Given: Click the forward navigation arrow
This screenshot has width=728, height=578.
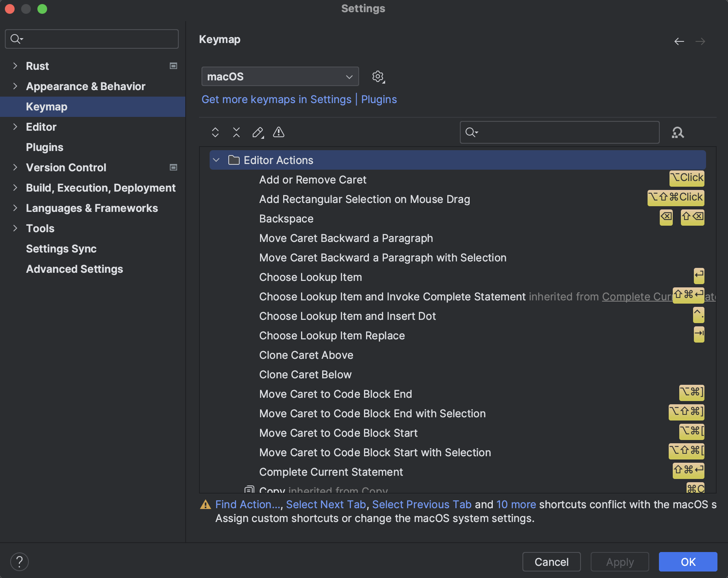Looking at the screenshot, I should point(700,41).
